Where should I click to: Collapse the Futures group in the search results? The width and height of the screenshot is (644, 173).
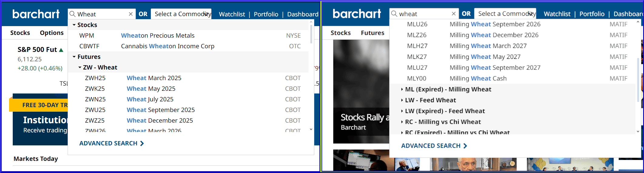pyautogui.click(x=74, y=57)
